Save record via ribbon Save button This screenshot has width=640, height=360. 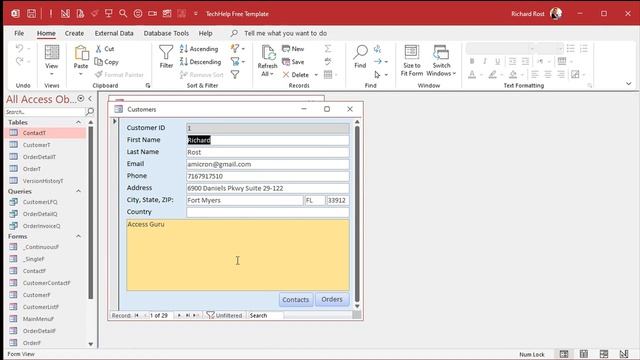point(293,62)
